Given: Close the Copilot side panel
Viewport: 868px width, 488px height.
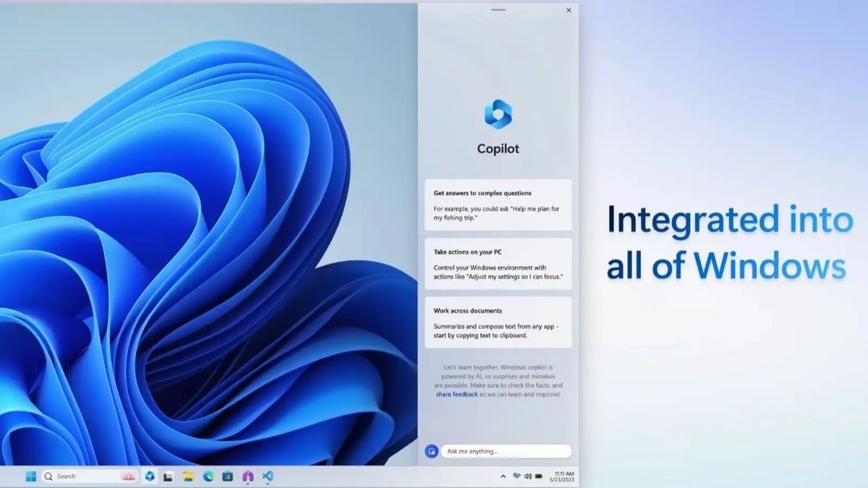Looking at the screenshot, I should coord(569,10).
